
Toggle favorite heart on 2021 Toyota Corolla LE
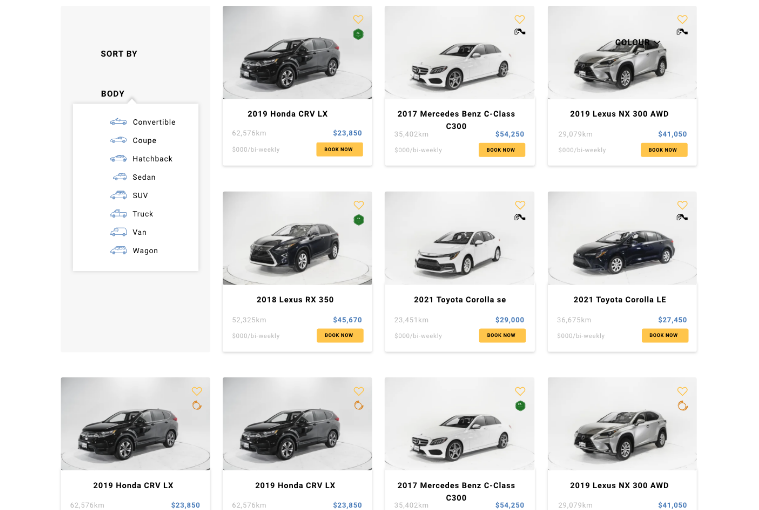click(682, 205)
